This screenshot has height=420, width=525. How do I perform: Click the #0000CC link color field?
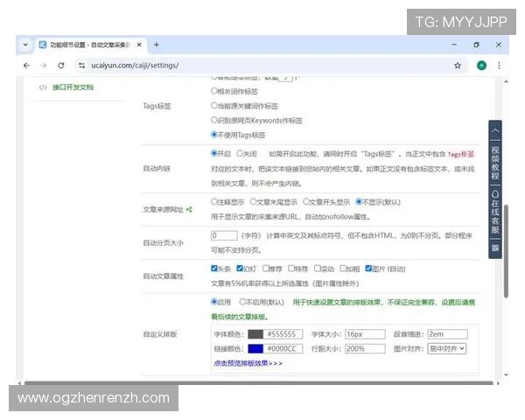click(283, 349)
